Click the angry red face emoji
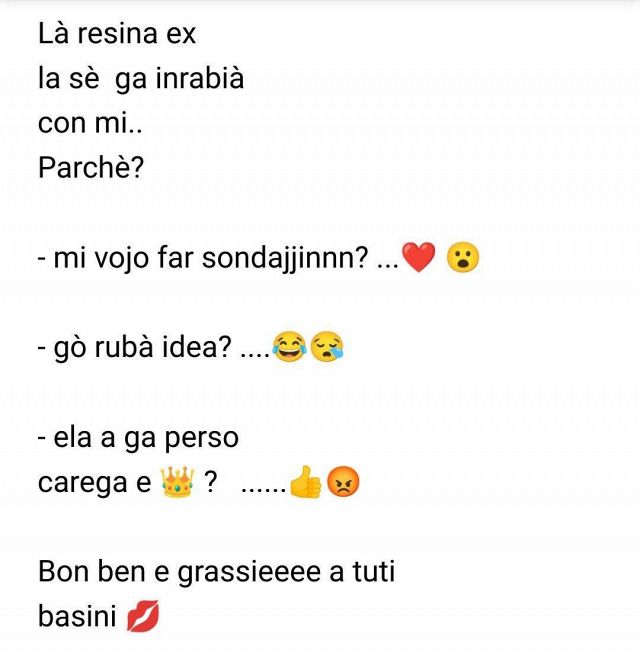This screenshot has width=640, height=653. tap(343, 482)
